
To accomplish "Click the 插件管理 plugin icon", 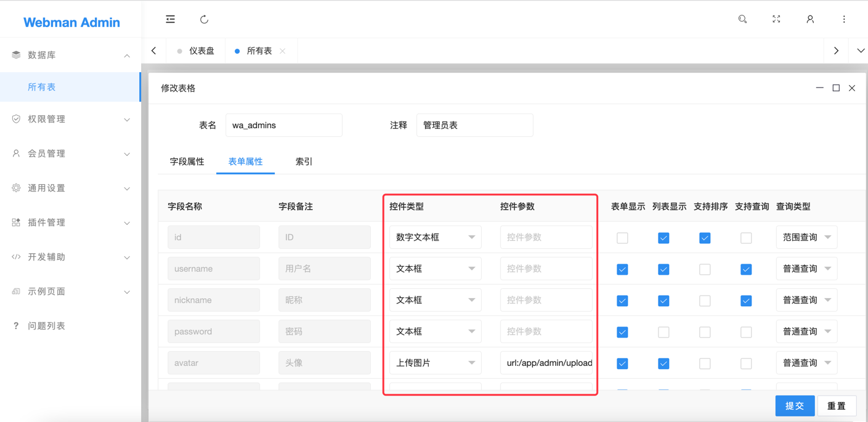I will pyautogui.click(x=16, y=222).
